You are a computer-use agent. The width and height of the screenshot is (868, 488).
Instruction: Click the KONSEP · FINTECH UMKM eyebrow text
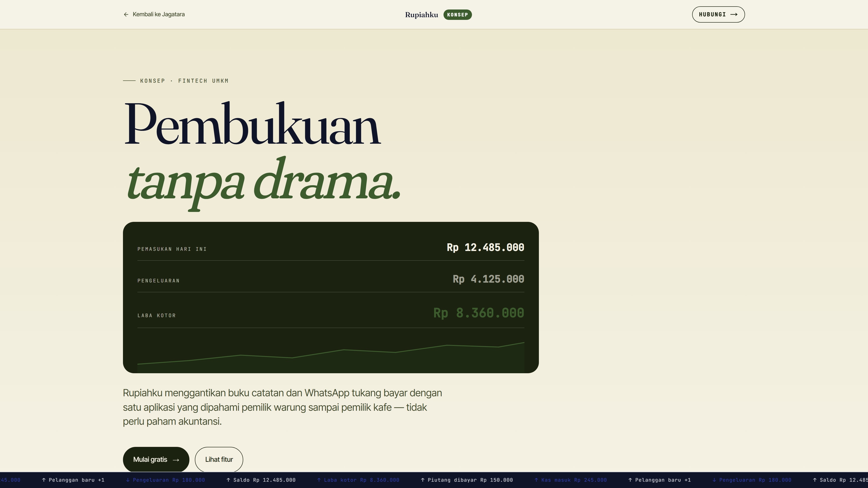(x=184, y=81)
